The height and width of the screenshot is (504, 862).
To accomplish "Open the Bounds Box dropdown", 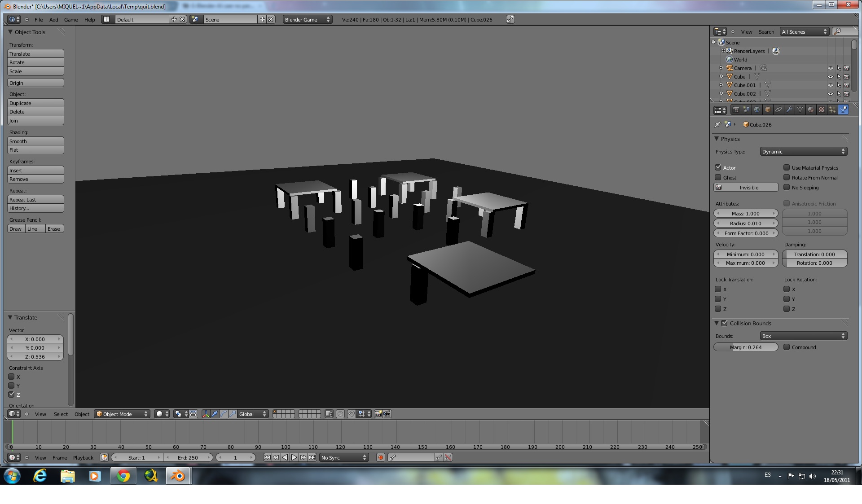I will pyautogui.click(x=803, y=336).
